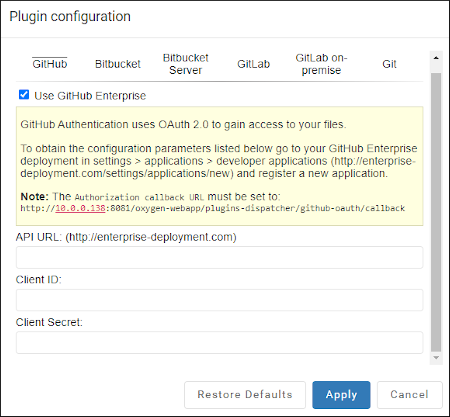The image size is (450, 417).
Task: Apply the plugin configuration
Action: tap(341, 395)
